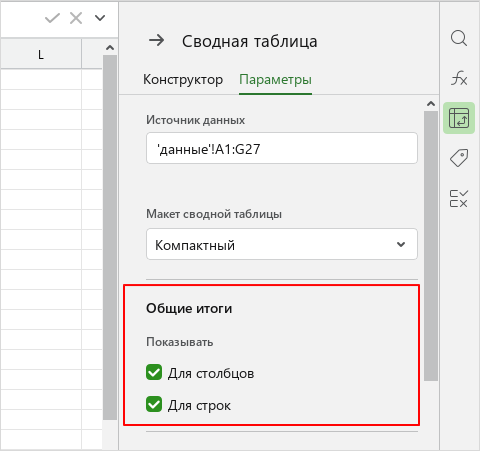Expand the formula bar chevron
The height and width of the screenshot is (451, 480).
[100, 18]
